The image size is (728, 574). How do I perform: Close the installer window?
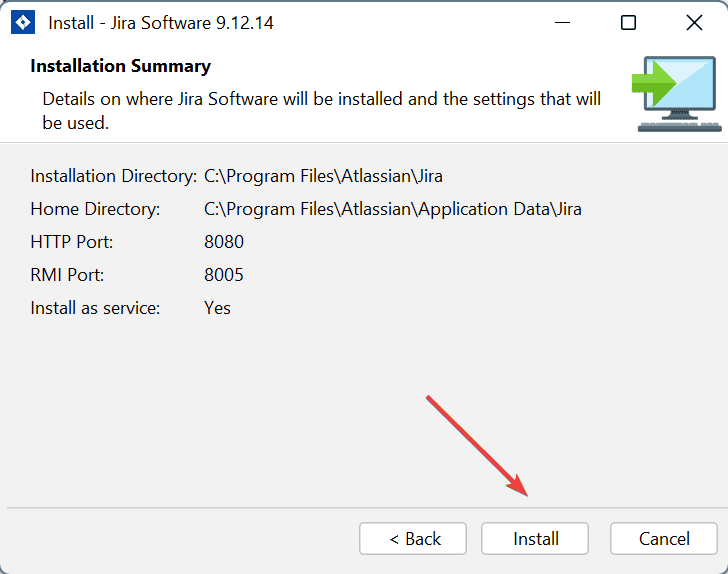click(694, 23)
